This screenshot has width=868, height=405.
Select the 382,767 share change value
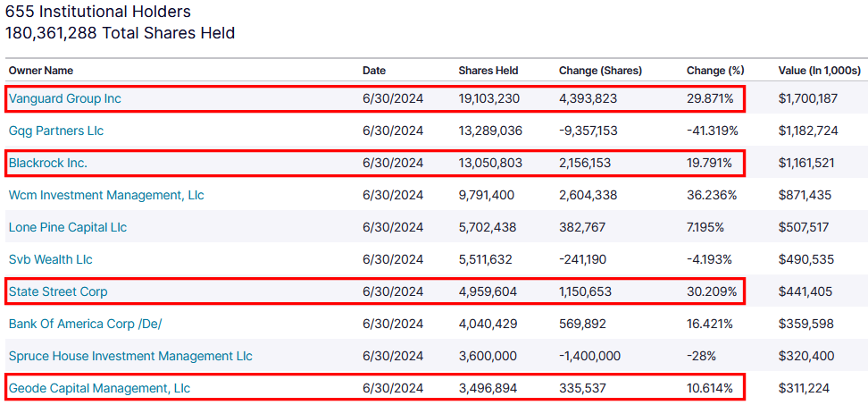582,228
